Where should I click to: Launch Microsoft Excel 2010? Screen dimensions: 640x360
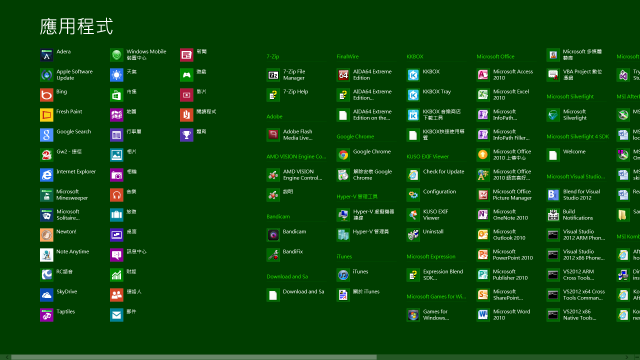(x=483, y=95)
